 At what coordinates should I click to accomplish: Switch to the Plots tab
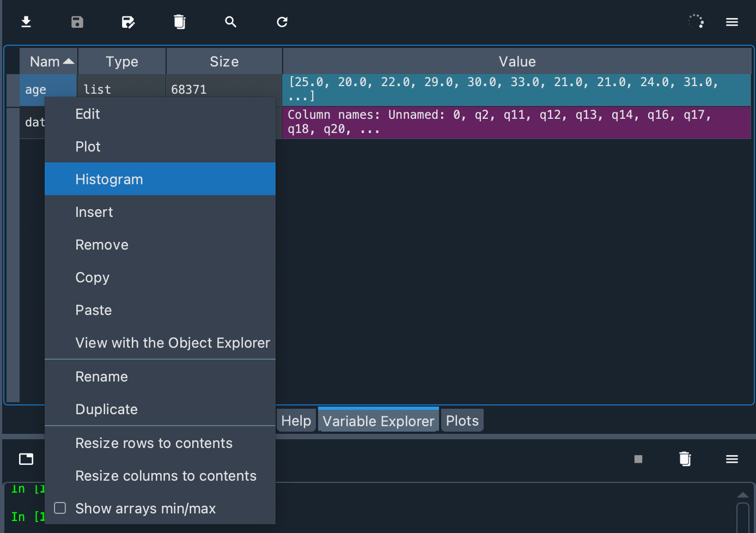pyautogui.click(x=461, y=420)
